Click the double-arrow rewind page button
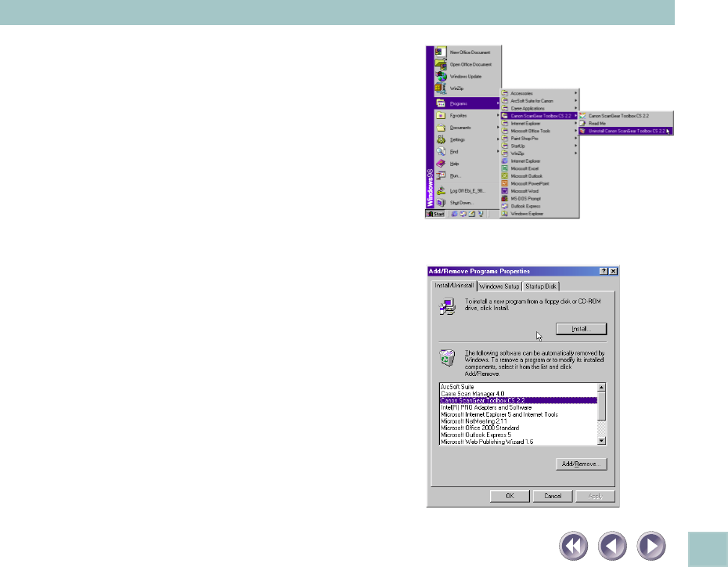Viewport: 728px width, 567px height. coord(573,546)
